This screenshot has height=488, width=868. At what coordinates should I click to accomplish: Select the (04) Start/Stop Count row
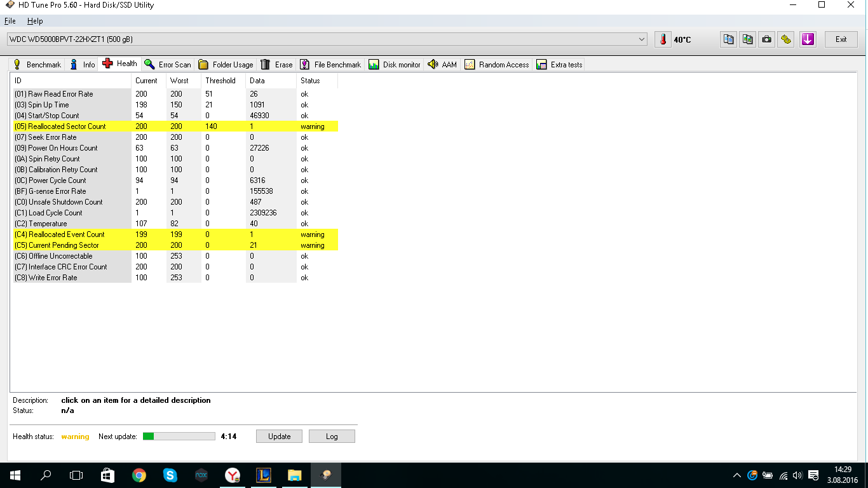tap(174, 116)
